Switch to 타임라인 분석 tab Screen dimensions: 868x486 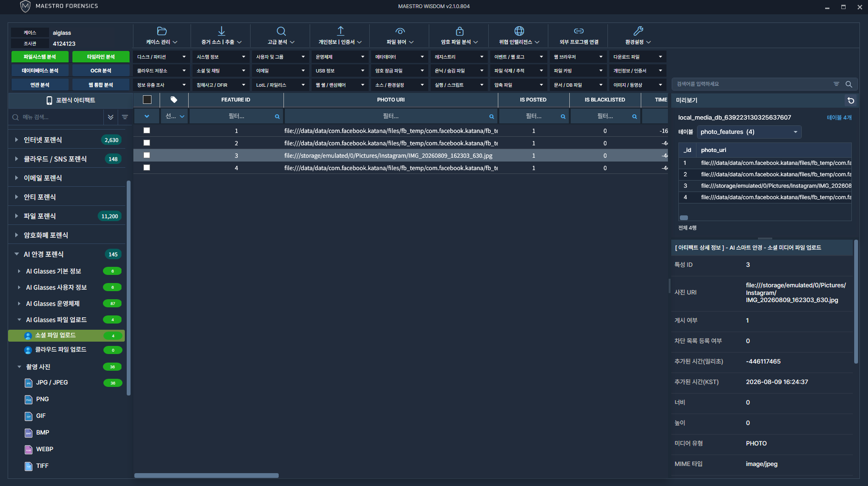(x=101, y=57)
